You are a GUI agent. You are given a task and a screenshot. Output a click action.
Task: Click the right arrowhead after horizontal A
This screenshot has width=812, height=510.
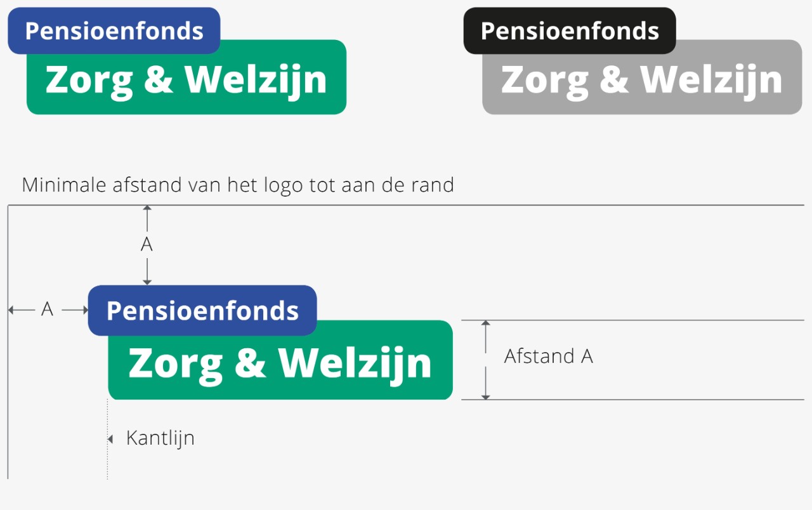(85, 310)
